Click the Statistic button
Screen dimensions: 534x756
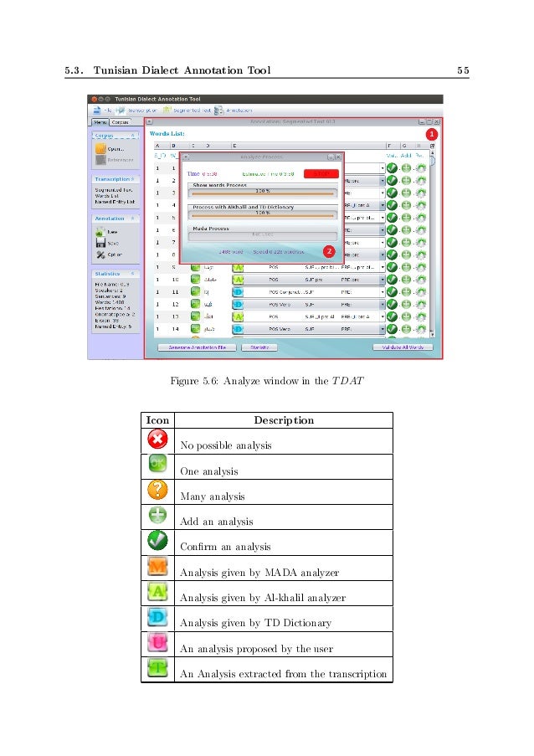[x=259, y=347]
